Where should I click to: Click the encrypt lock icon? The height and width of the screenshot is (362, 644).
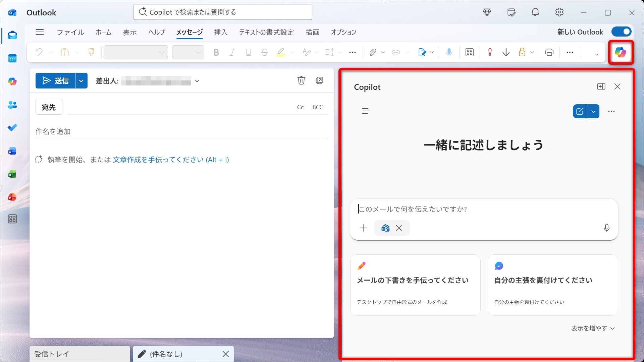(x=522, y=52)
